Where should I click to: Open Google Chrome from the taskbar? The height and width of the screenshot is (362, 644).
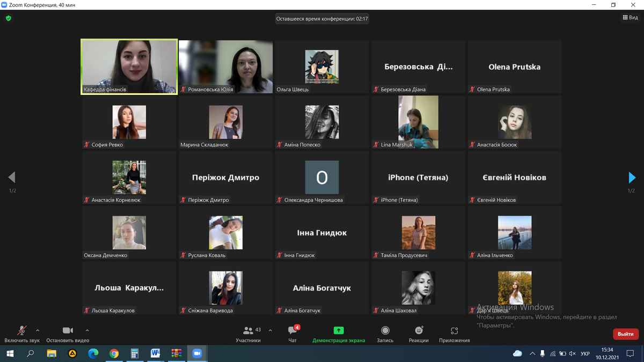[114, 353]
